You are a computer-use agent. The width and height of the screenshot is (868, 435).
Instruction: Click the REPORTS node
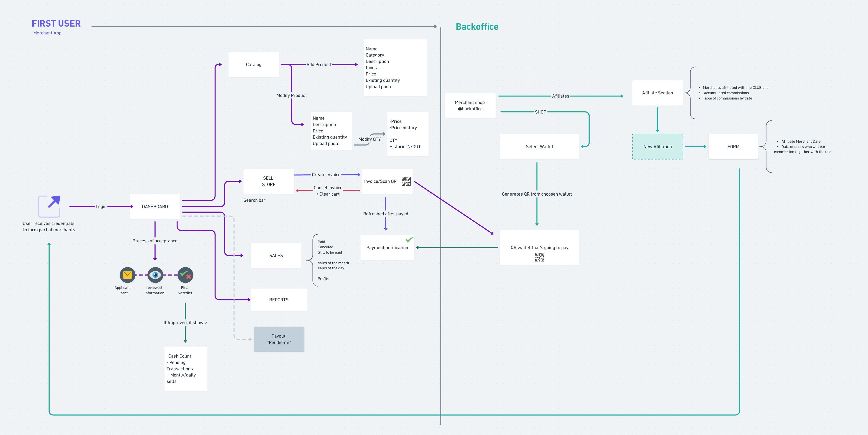279,300
